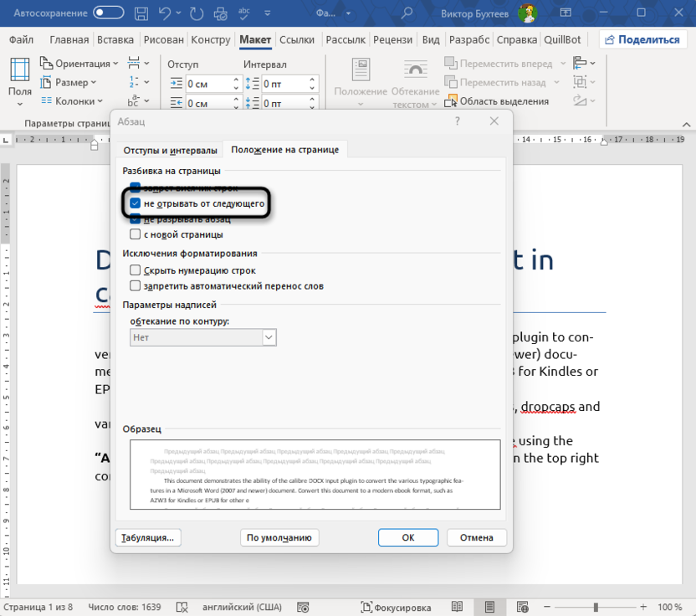Switch to Отступы и интервалы tab
Viewport: 696px width, 616px height.
[170, 150]
